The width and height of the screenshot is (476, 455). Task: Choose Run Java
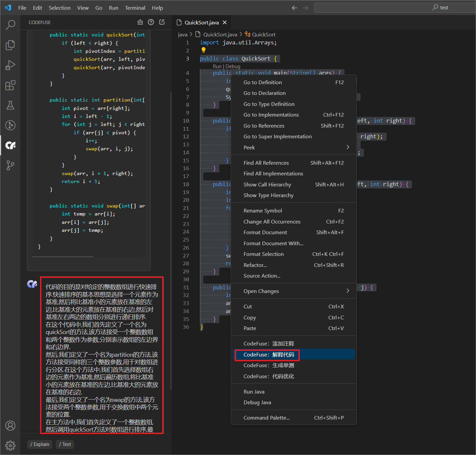(x=294, y=392)
